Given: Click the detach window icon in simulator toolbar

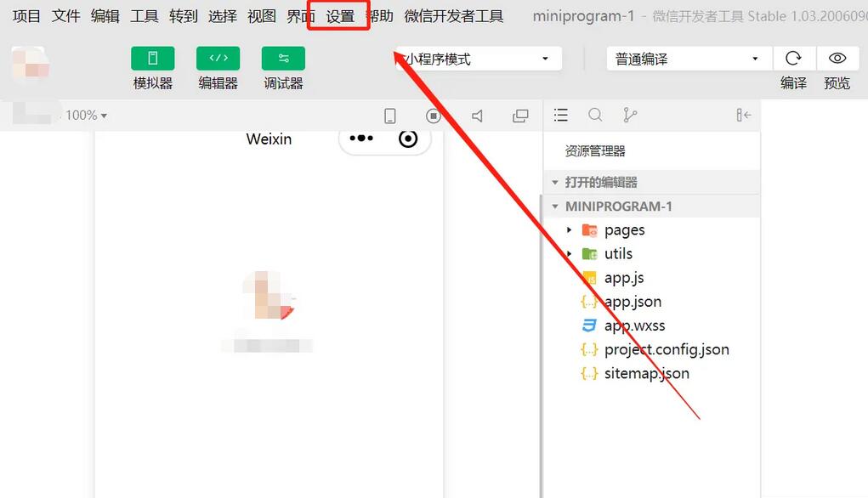Looking at the screenshot, I should coord(520,116).
